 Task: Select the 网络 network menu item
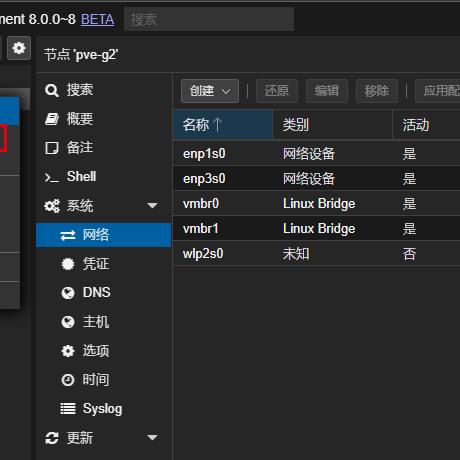click(104, 235)
